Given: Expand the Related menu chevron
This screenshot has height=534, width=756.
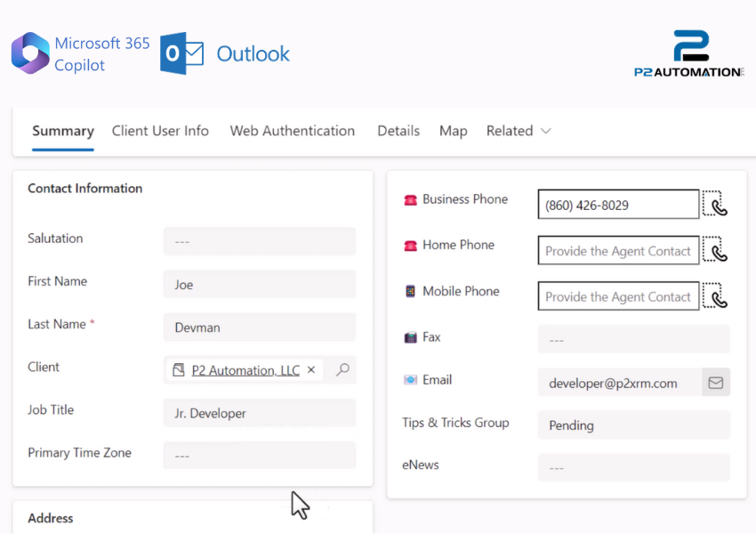Looking at the screenshot, I should tap(546, 131).
